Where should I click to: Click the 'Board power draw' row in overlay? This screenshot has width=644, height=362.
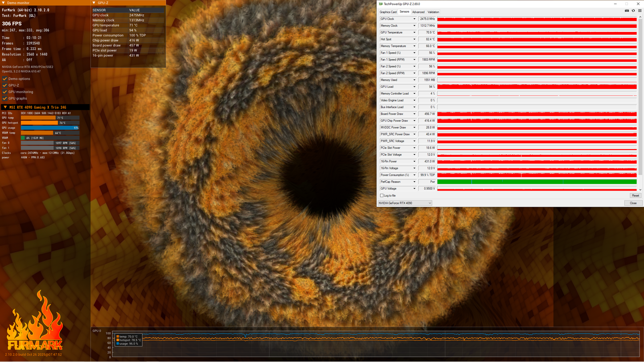pyautogui.click(x=128, y=45)
